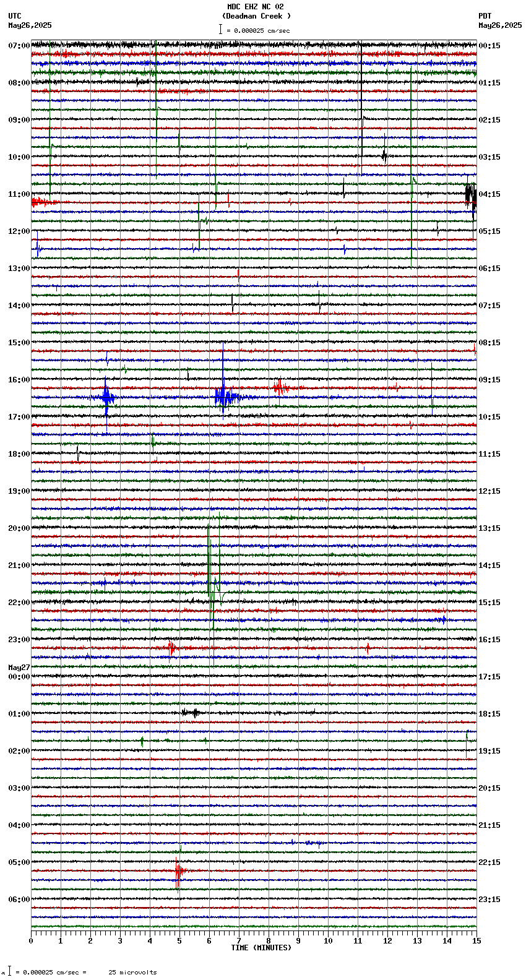Click the 14:15 PDT row label
The height and width of the screenshot is (980, 526).
click(489, 565)
